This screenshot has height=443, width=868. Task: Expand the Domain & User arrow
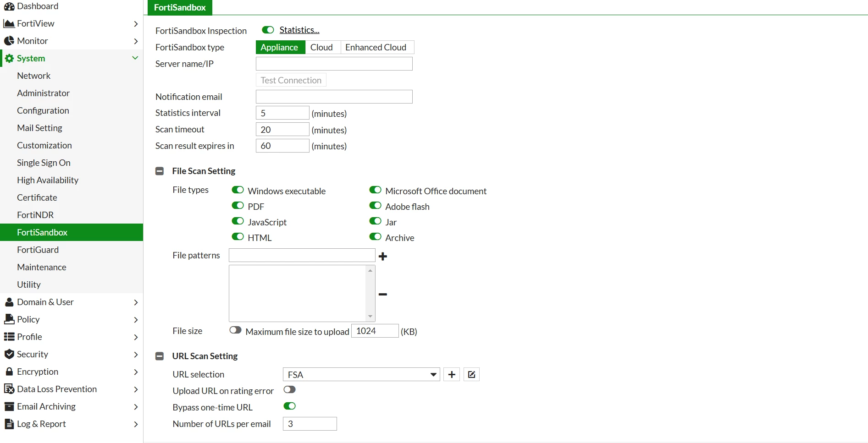click(x=136, y=302)
